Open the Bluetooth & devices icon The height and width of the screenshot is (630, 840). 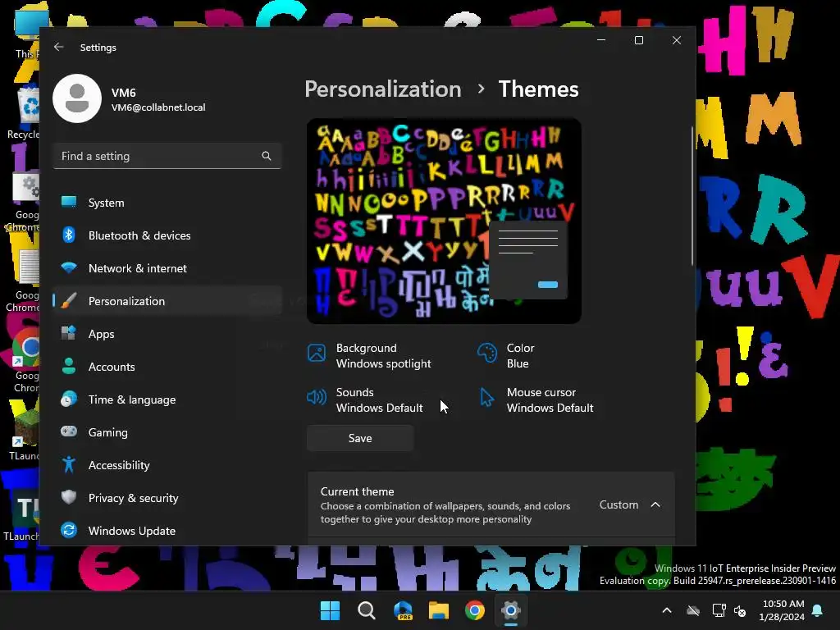(x=69, y=235)
